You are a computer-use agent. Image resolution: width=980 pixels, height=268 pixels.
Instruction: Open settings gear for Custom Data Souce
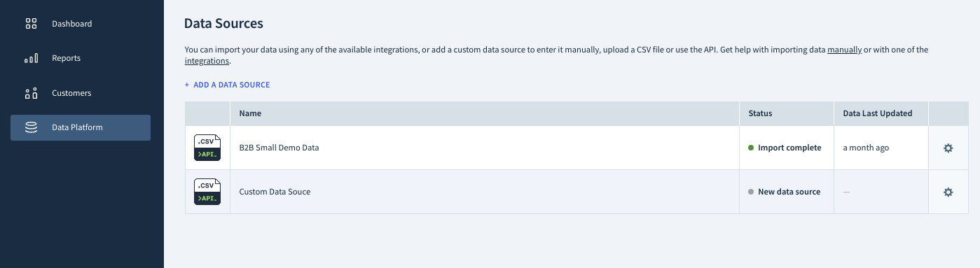point(948,192)
